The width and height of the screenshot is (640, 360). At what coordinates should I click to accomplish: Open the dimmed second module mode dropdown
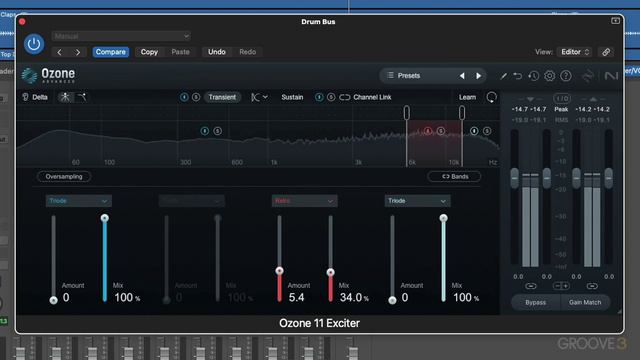(191, 201)
